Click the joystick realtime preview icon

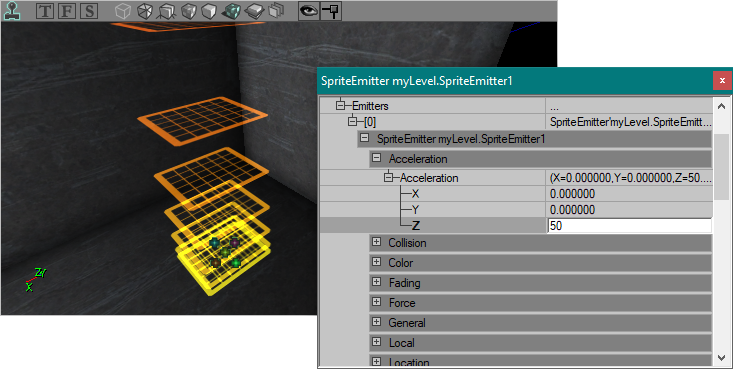[x=12, y=11]
